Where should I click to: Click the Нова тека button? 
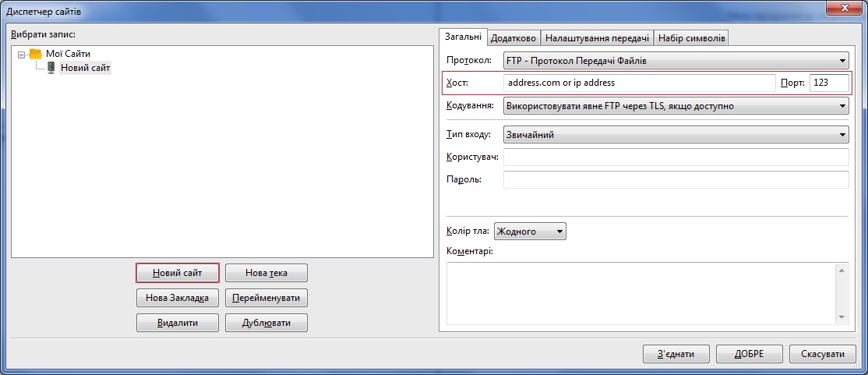(266, 273)
